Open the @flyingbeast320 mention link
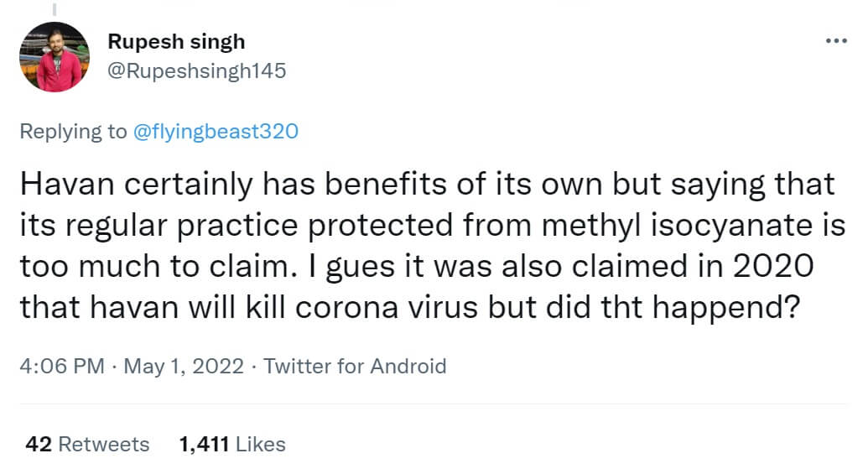 [216, 132]
